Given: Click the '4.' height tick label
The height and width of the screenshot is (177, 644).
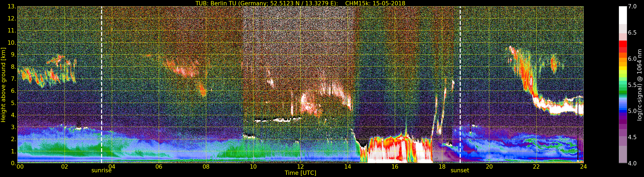Looking at the screenshot, I should [13, 115].
